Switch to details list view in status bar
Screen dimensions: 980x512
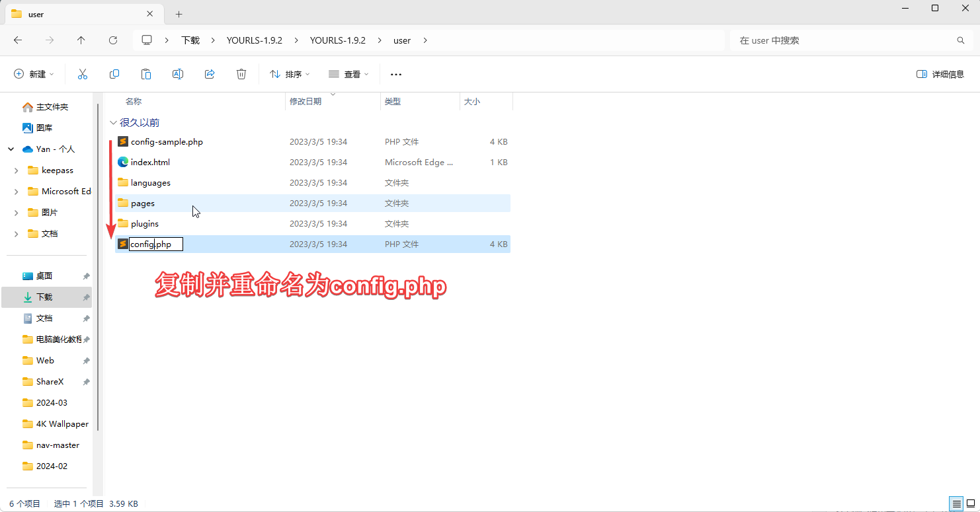click(956, 503)
